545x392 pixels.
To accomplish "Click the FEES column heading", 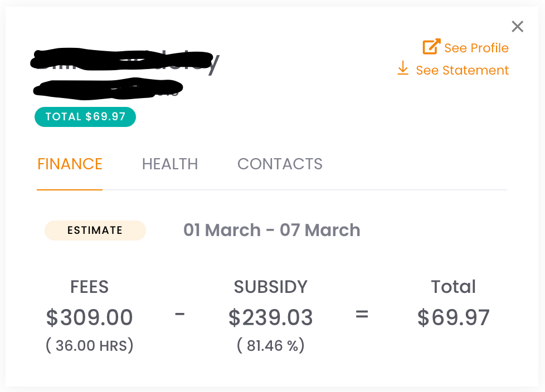I will [x=89, y=287].
